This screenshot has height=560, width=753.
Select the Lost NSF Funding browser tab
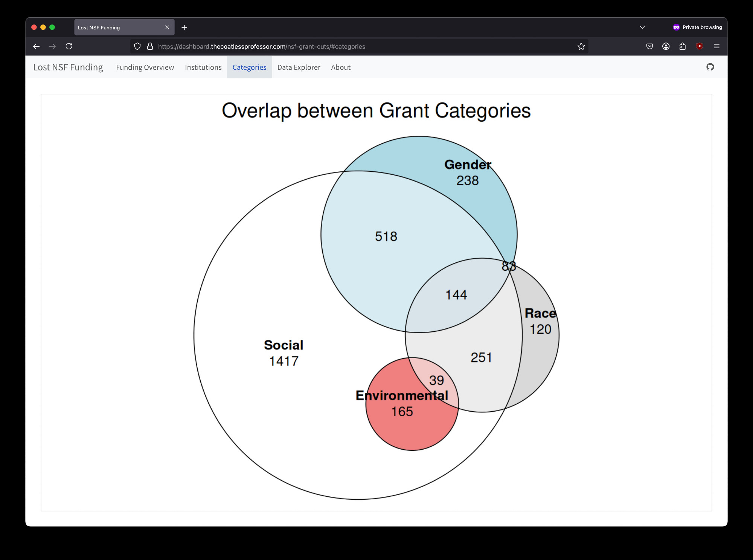pyautogui.click(x=124, y=27)
